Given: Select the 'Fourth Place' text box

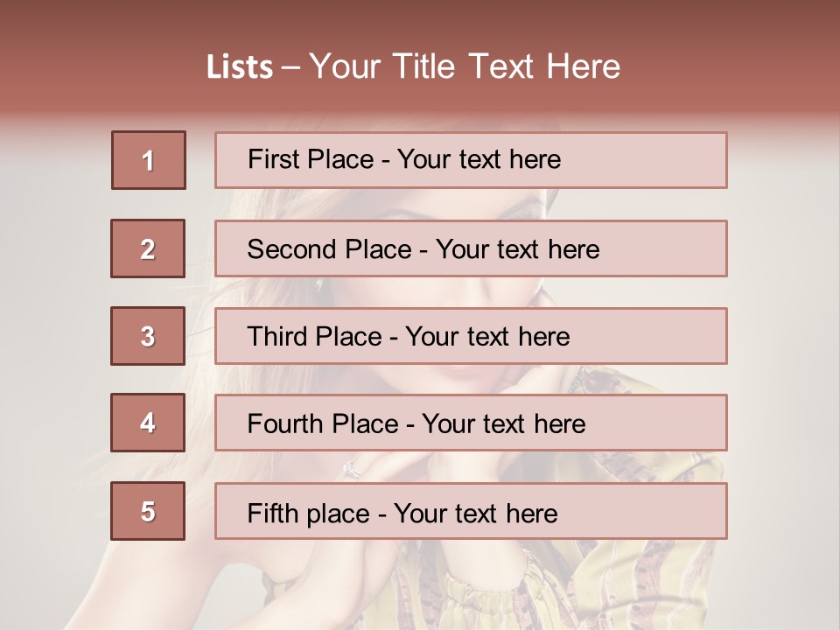Looking at the screenshot, I should click(471, 423).
